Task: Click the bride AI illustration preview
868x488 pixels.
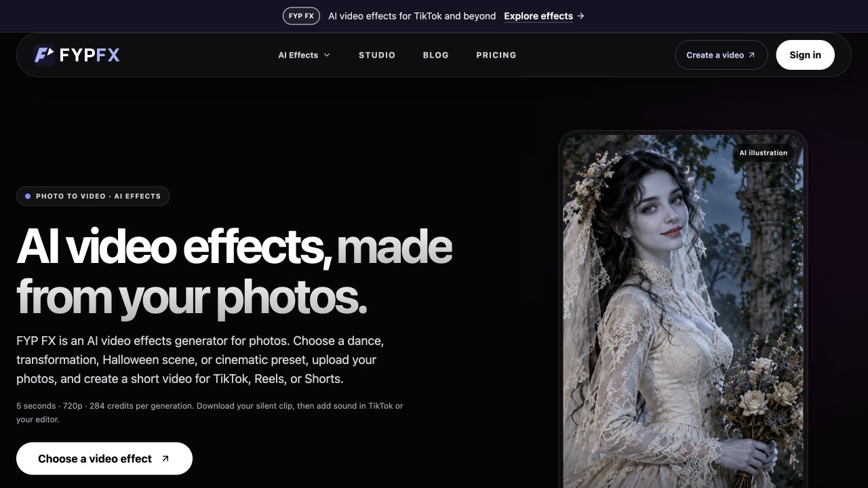Action: [683, 312]
